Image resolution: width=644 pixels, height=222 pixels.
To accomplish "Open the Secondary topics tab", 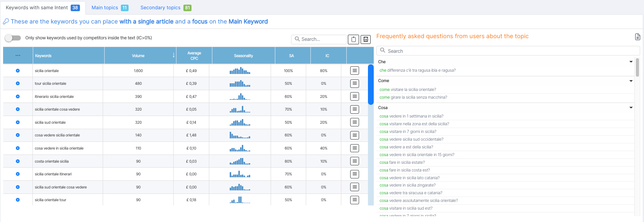I will (x=166, y=8).
